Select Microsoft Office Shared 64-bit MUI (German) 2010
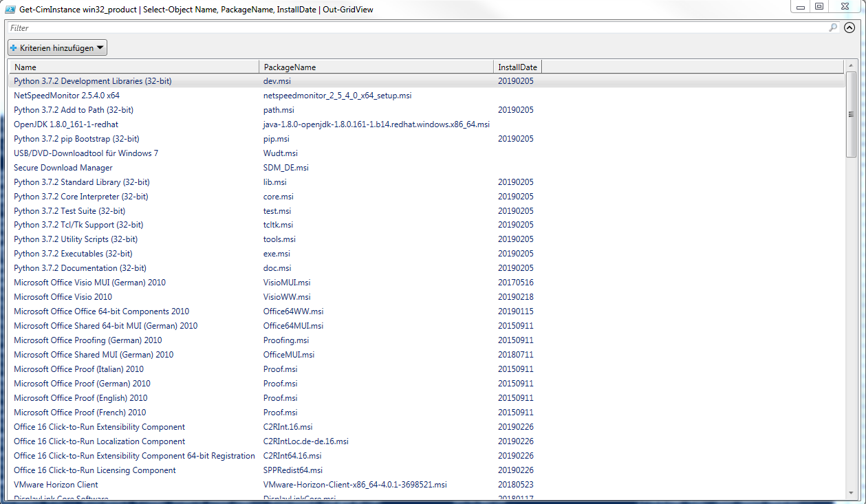The image size is (866, 504). [x=426, y=326]
